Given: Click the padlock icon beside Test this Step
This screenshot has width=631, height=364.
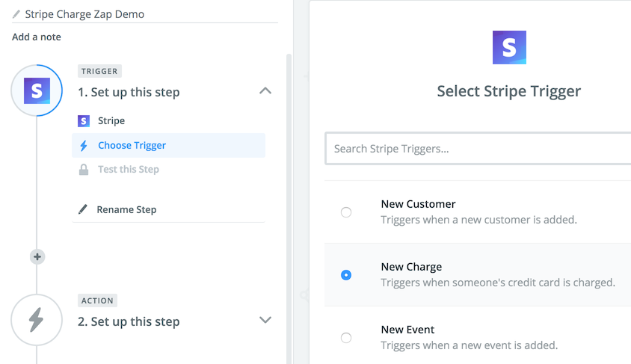Looking at the screenshot, I should 84,170.
